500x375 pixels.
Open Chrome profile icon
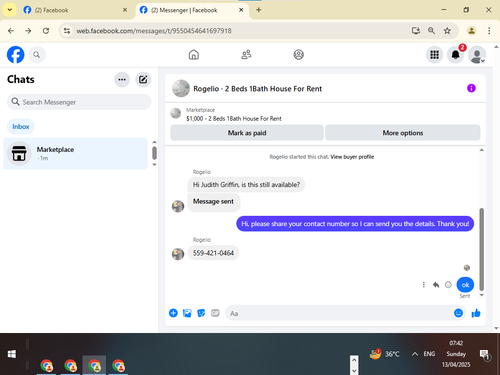tap(471, 31)
